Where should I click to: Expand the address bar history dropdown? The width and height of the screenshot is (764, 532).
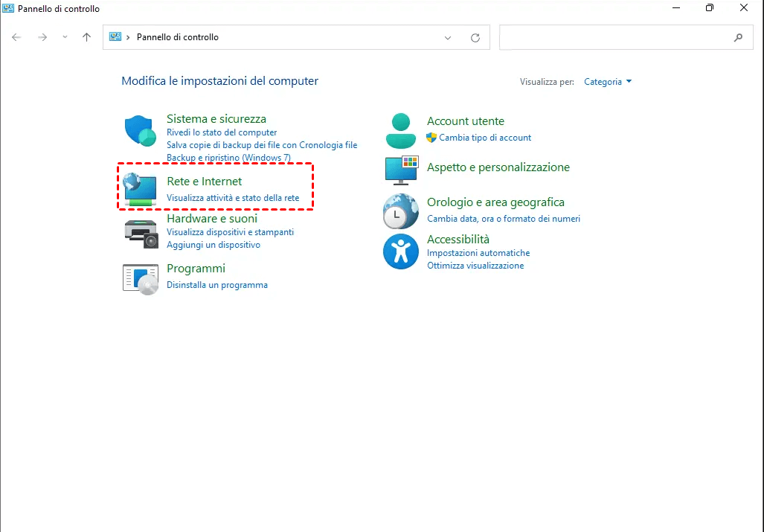tap(447, 37)
